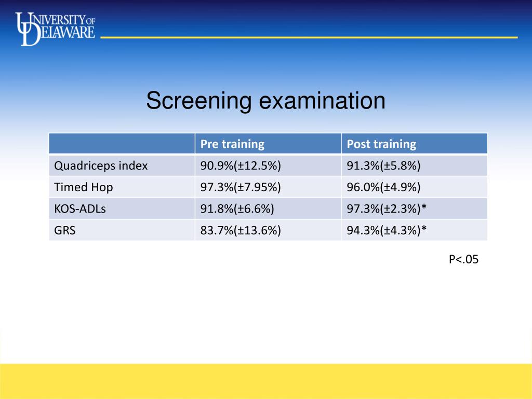Viewport: 532px width, 399px height.
Task: Select the 'Screening examination' slide title
Action: 265,100
